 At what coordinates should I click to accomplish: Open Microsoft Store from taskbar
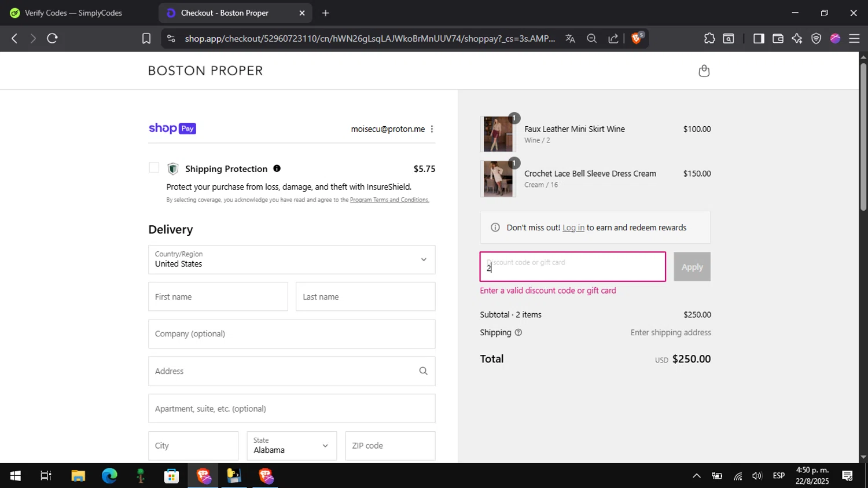click(171, 476)
